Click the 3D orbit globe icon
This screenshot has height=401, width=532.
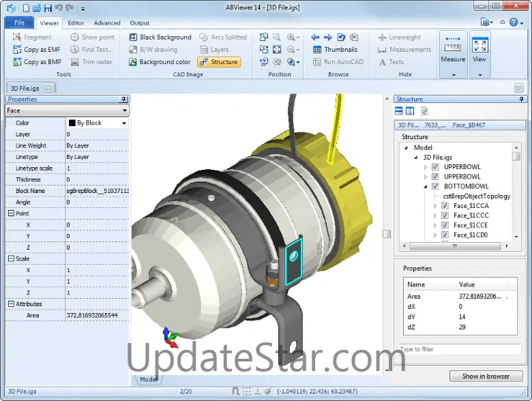point(291,62)
